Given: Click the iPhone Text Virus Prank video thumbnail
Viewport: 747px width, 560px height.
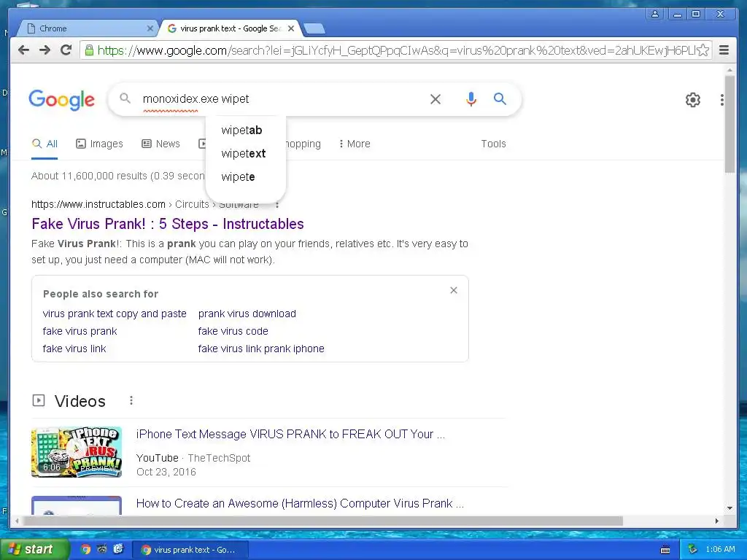Looking at the screenshot, I should tap(77, 452).
